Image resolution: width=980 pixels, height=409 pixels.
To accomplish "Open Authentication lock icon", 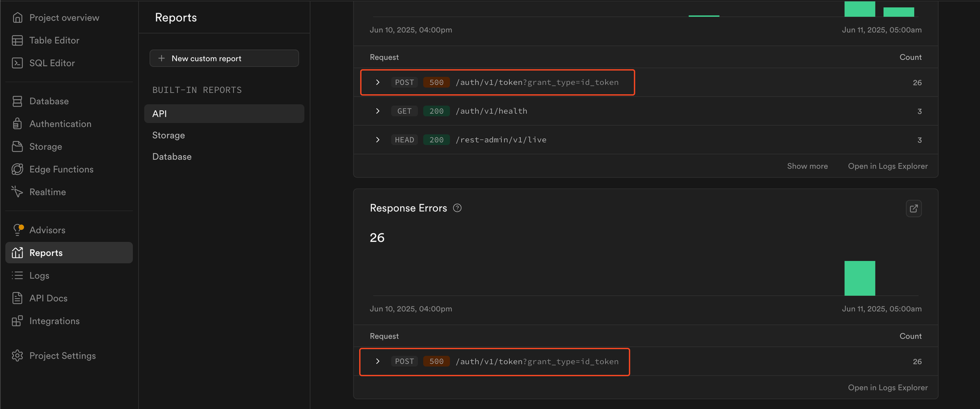I will (17, 124).
